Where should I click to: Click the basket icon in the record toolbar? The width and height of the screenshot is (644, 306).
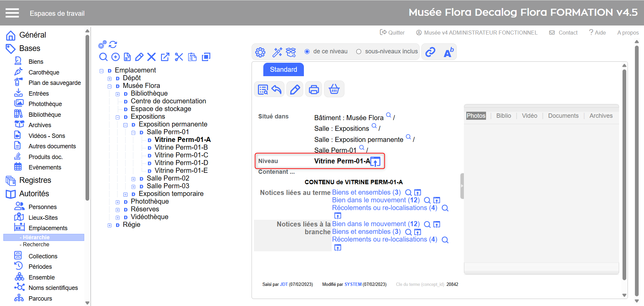pos(334,90)
